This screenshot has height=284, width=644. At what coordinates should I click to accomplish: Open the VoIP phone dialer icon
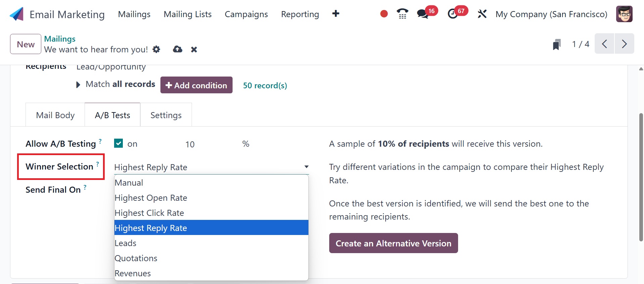(402, 14)
